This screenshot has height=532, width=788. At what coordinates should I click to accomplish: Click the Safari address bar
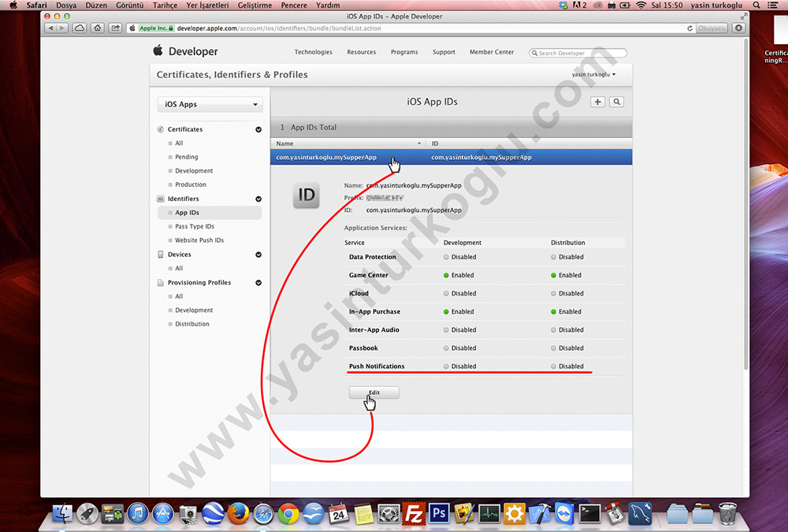click(410, 28)
